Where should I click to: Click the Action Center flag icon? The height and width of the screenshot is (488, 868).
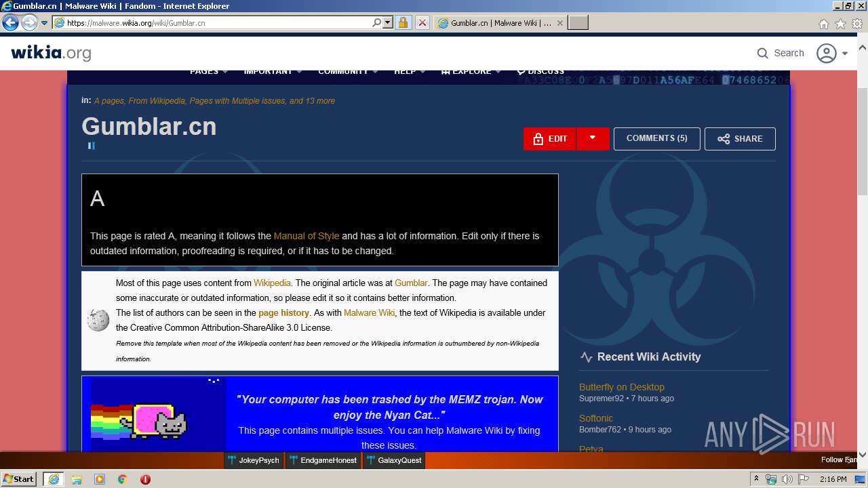click(x=804, y=479)
